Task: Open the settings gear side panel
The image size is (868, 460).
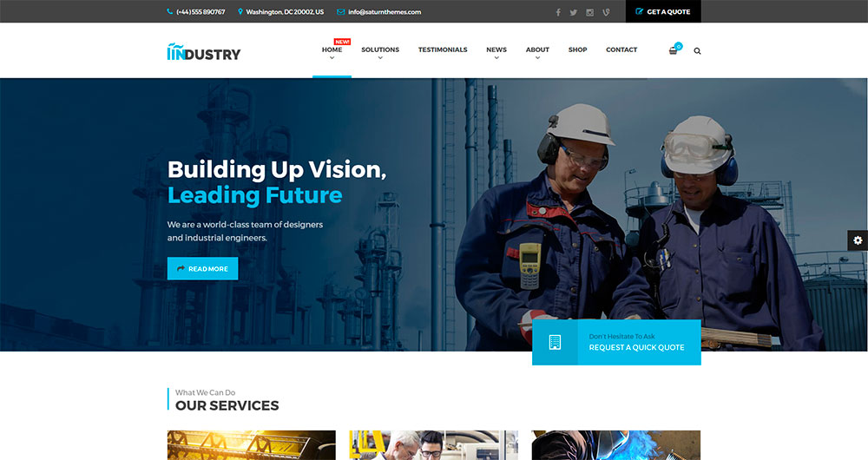Action: [x=858, y=240]
